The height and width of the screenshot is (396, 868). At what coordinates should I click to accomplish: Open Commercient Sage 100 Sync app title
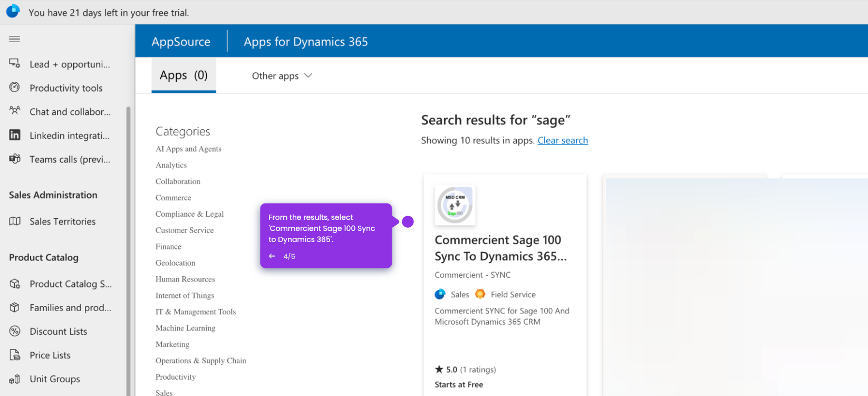[500, 248]
